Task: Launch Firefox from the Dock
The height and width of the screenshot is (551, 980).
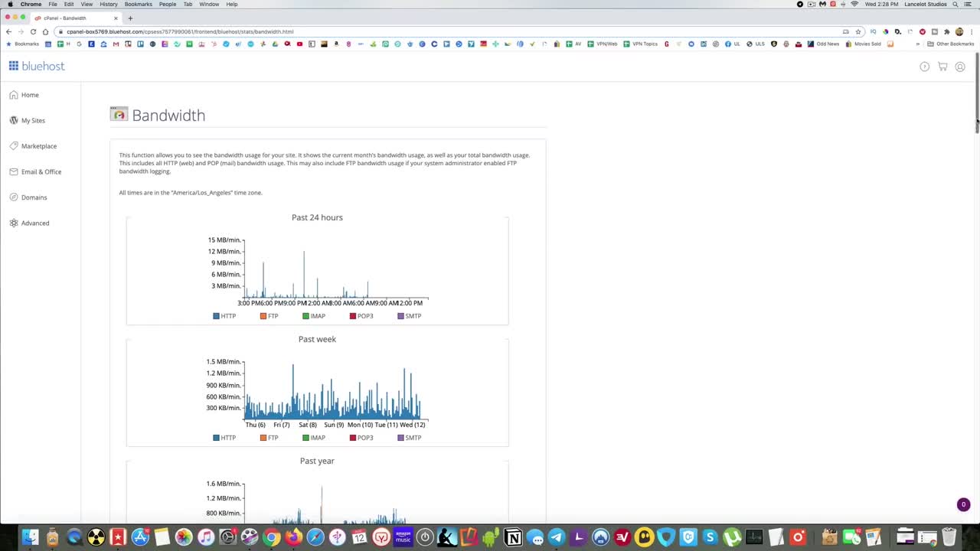Action: [x=293, y=537]
